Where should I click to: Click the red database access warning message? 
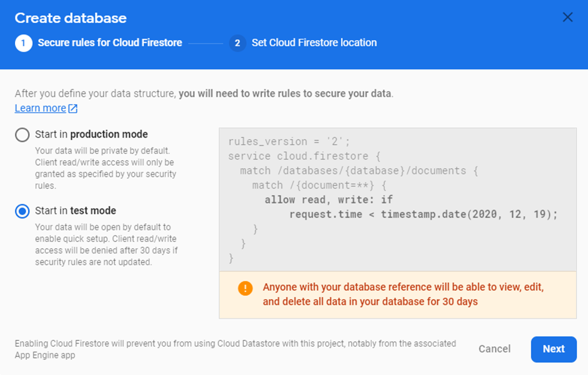coord(403,294)
